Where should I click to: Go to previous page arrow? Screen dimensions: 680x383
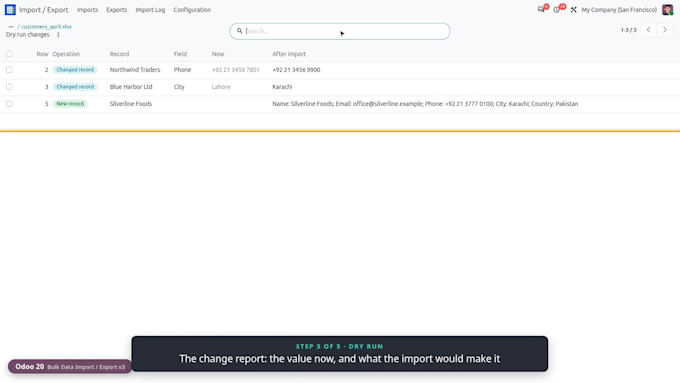648,30
